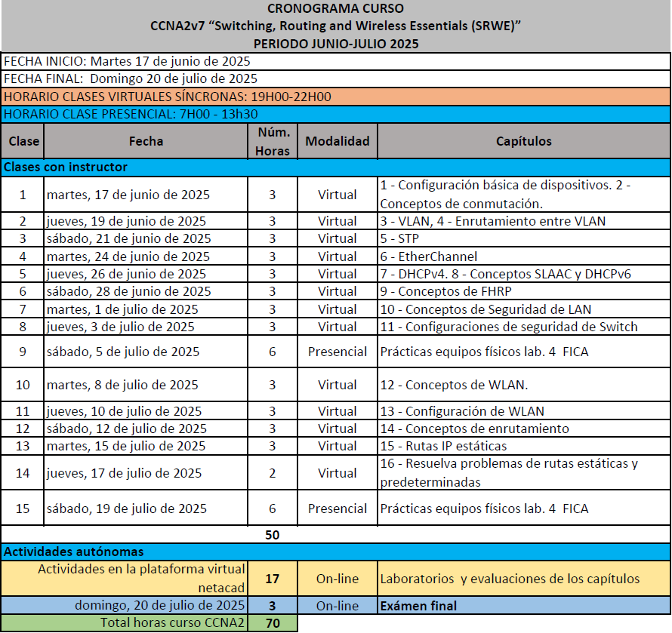Click date 'jueves, 17 de julio de 2025'
This screenshot has width=672, height=633.
coord(125,473)
